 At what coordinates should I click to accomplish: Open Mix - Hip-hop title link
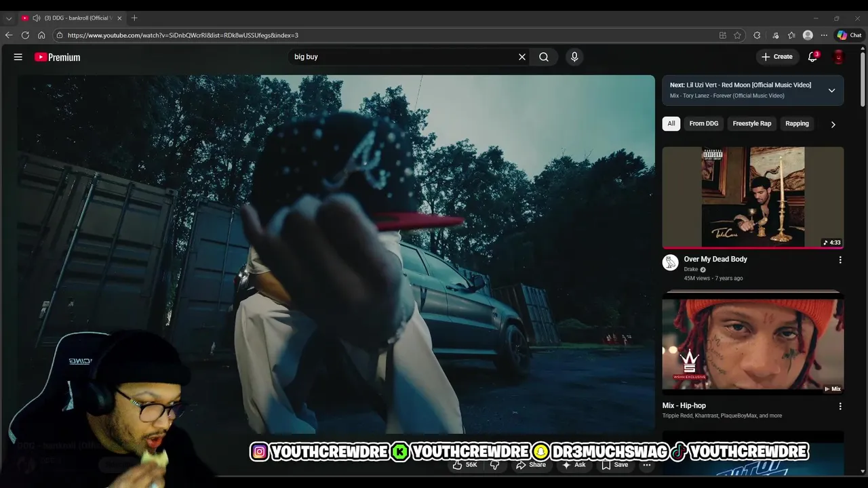[684, 405]
